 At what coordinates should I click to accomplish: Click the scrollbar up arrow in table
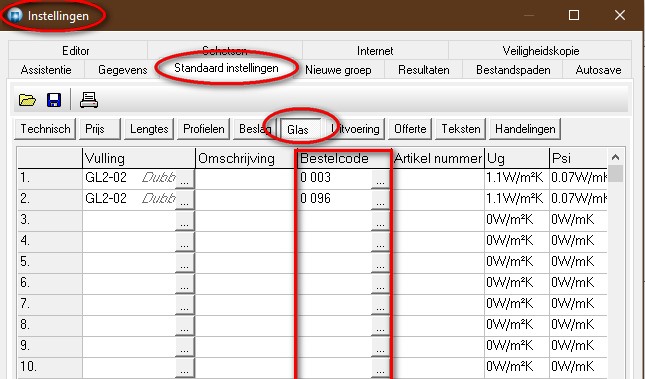pos(615,157)
